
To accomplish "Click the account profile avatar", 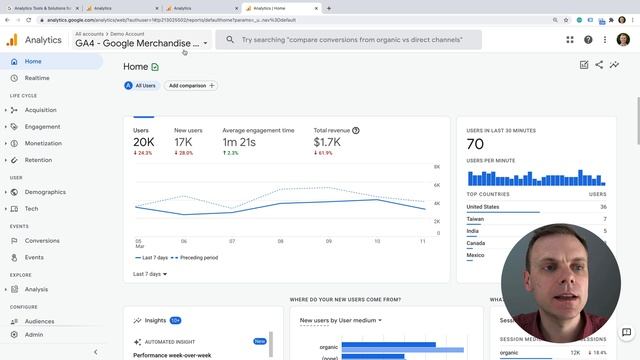I will pyautogui.click(x=623, y=40).
